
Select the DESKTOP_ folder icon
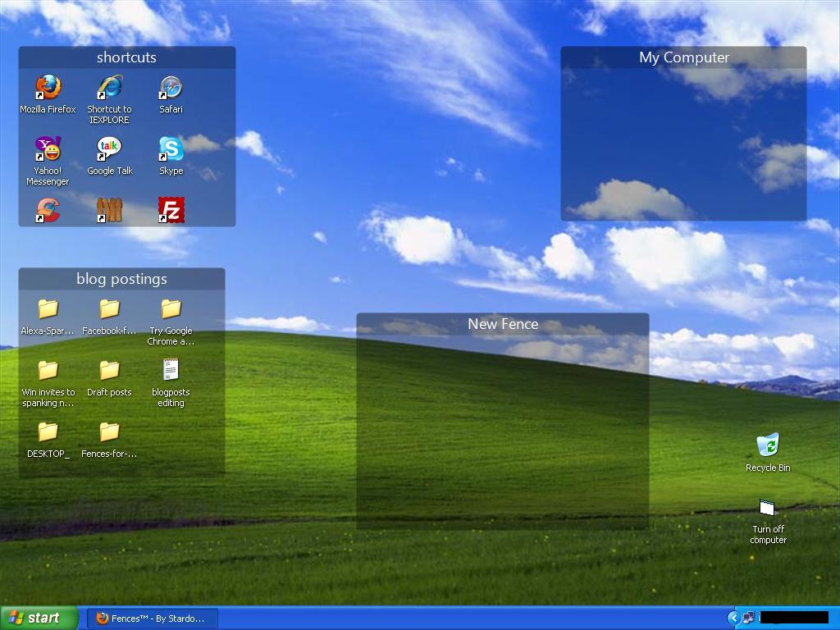[x=48, y=431]
